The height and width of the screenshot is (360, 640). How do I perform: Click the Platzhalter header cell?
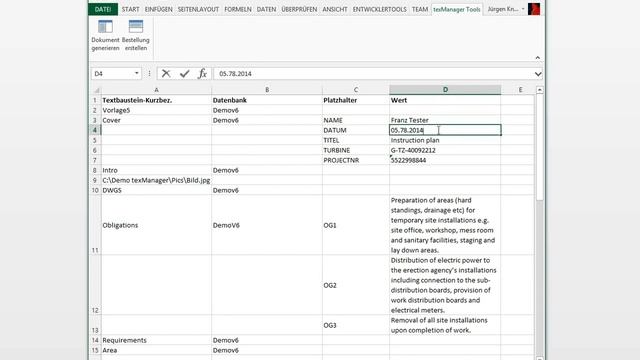[x=356, y=100]
